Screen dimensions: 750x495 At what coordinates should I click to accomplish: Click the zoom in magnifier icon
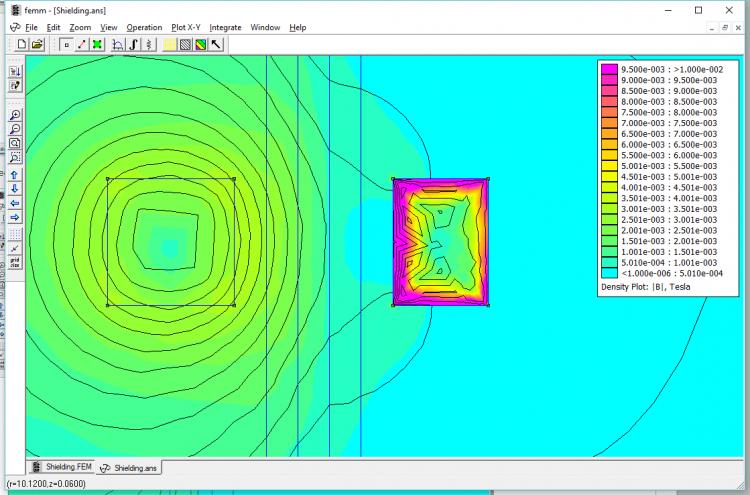click(x=15, y=115)
